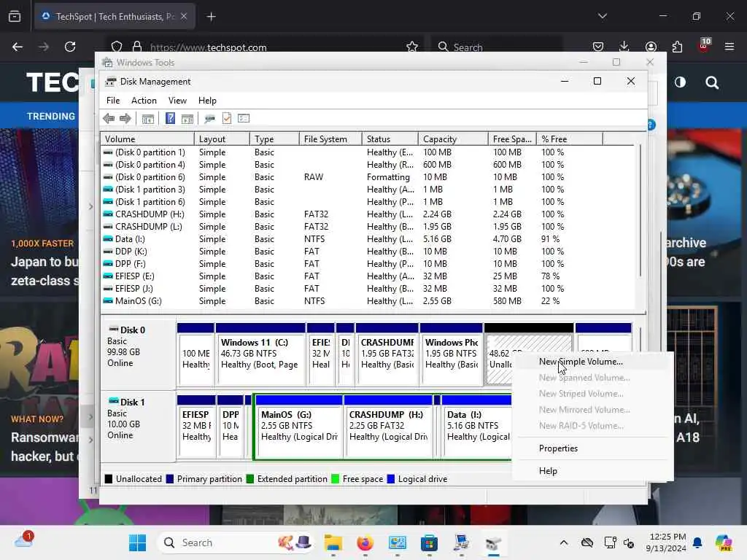Open the File menu in Disk Management
Image resolution: width=747 pixels, height=560 pixels.
(x=113, y=101)
